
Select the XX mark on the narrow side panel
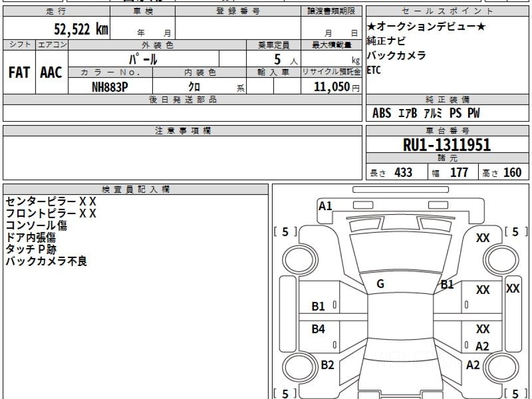click(513, 289)
